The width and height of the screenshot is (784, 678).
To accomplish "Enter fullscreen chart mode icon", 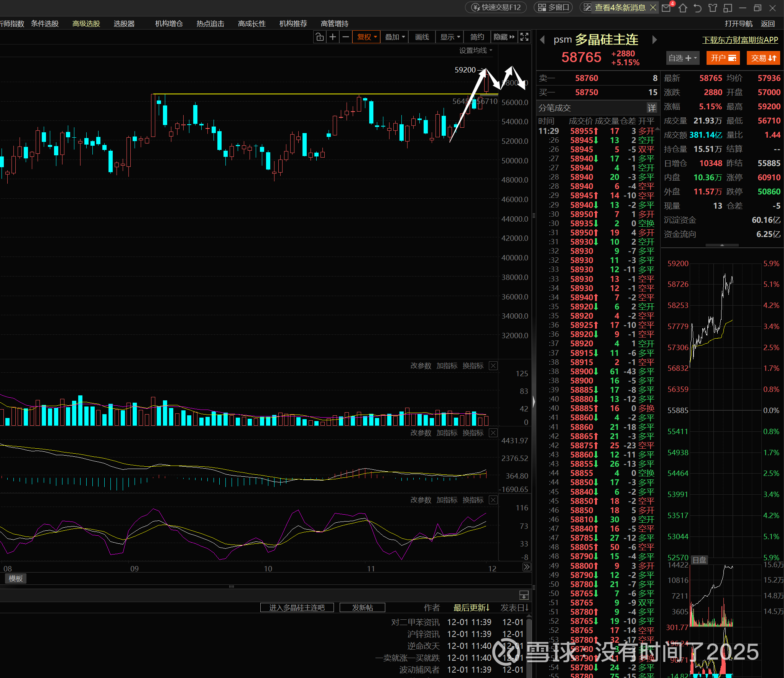I will [x=524, y=37].
